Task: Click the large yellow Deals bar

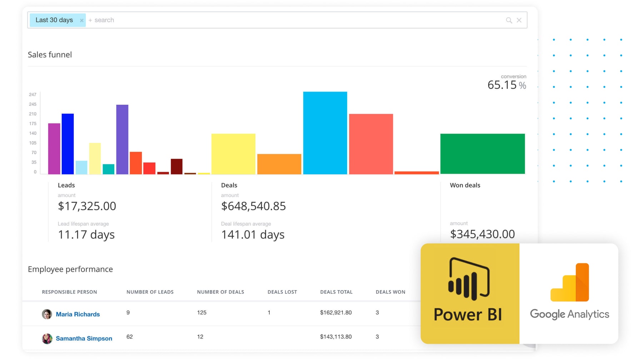Action: [233, 154]
